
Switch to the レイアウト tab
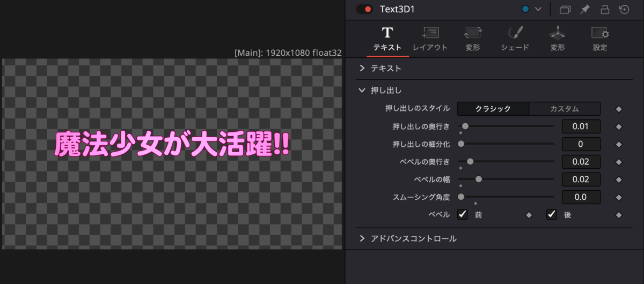point(430,39)
